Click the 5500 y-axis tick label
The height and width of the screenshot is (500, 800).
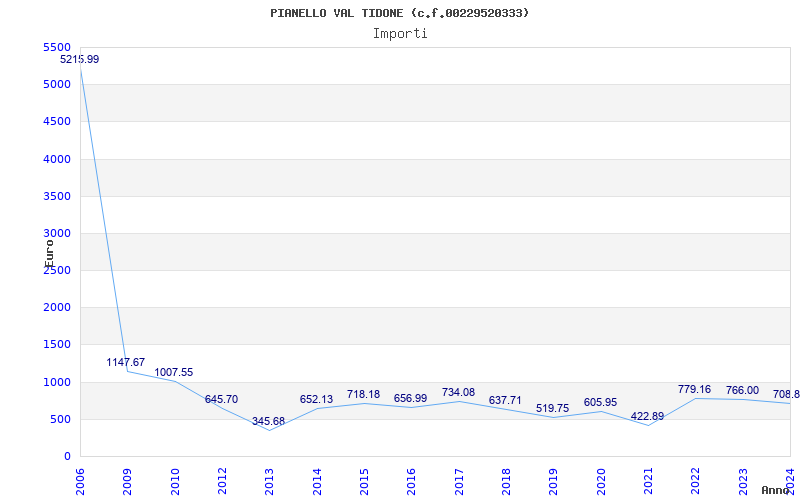(57, 47)
